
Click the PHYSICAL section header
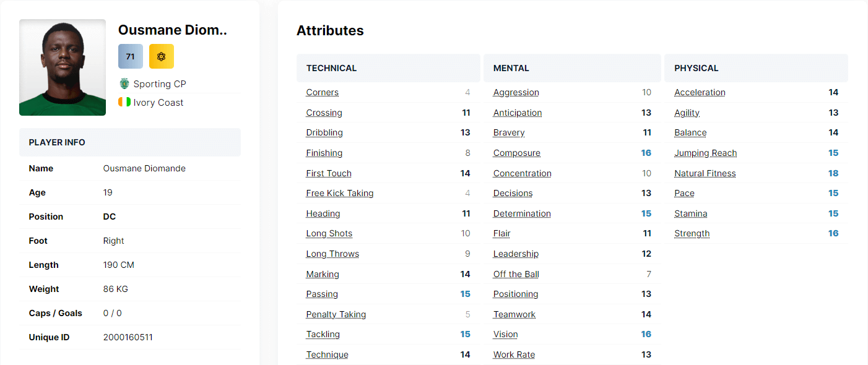click(697, 68)
